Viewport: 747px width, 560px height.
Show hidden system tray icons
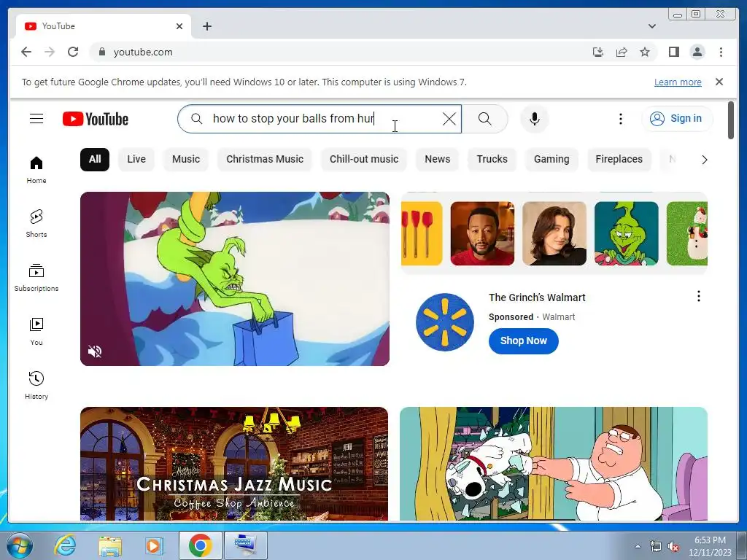(x=638, y=546)
